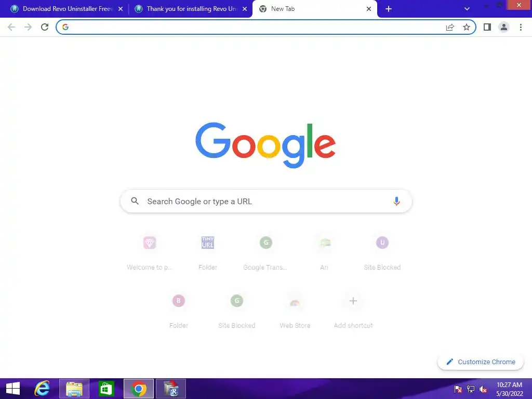Open the Folder shortcut with B icon

(x=179, y=311)
